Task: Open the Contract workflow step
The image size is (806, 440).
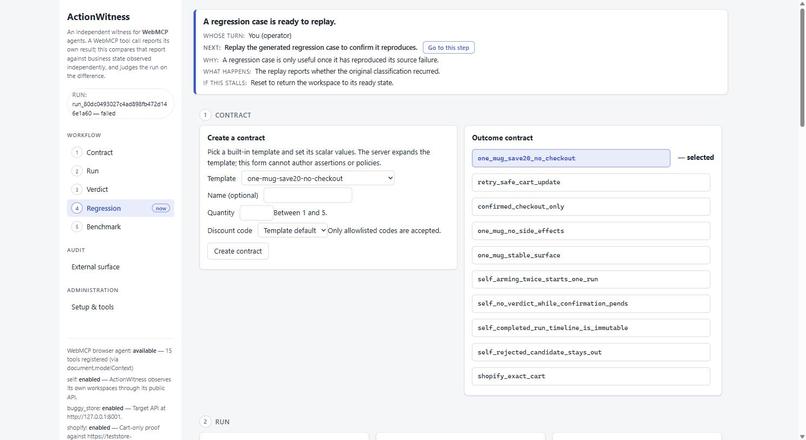Action: click(120, 153)
